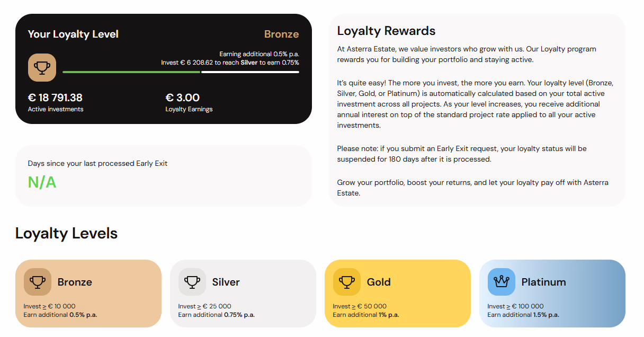The width and height of the screenshot is (644, 337).
Task: Open the Platinum loyalty level card
Action: coord(552,293)
